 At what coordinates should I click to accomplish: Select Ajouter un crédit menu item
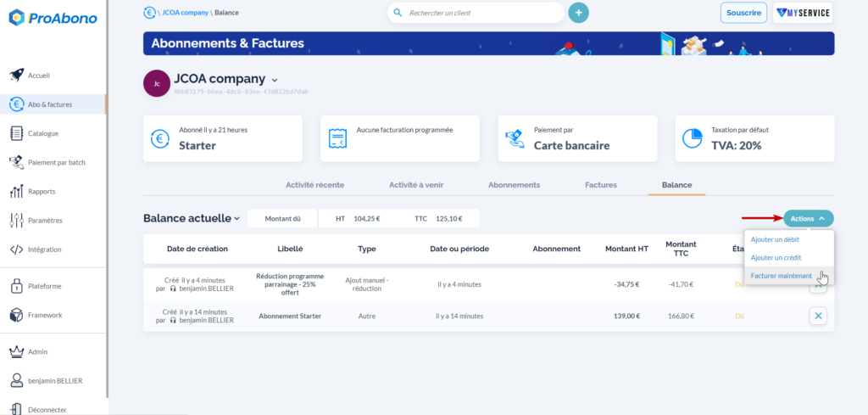776,258
